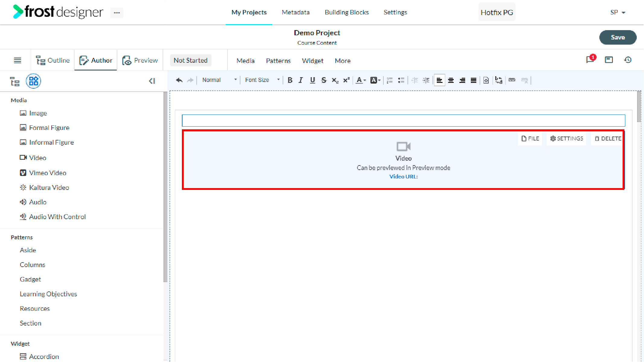Open the Font Size dropdown
Viewport: 644px width, 362px height.
tap(262, 80)
